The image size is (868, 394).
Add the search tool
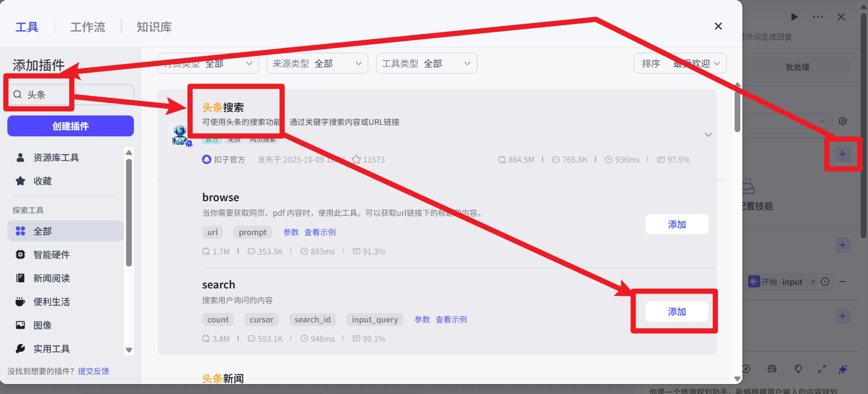(677, 311)
